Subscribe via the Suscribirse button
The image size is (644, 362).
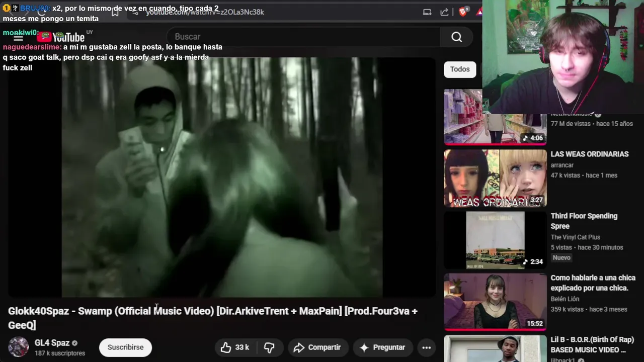pos(125,347)
